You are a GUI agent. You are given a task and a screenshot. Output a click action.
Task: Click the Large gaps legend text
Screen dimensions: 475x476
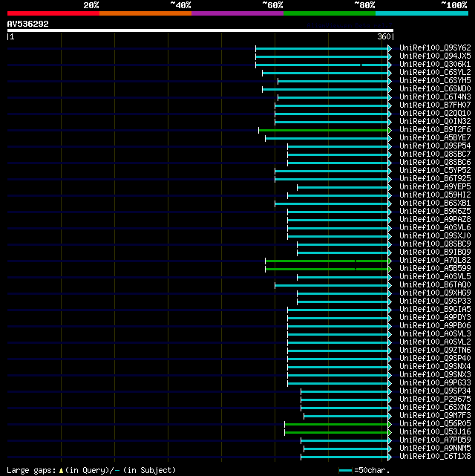coord(91,470)
